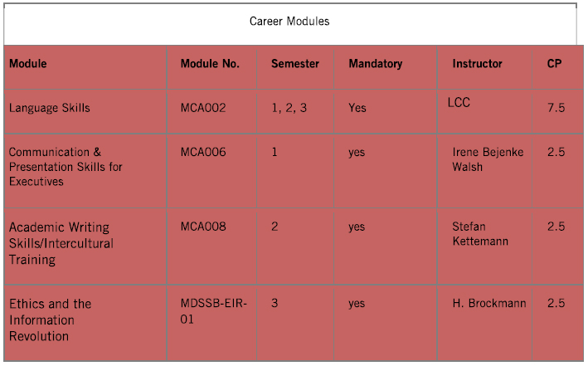Click the Mandatory column header
Viewport: 588px width, 366px height.
pyautogui.click(x=375, y=64)
